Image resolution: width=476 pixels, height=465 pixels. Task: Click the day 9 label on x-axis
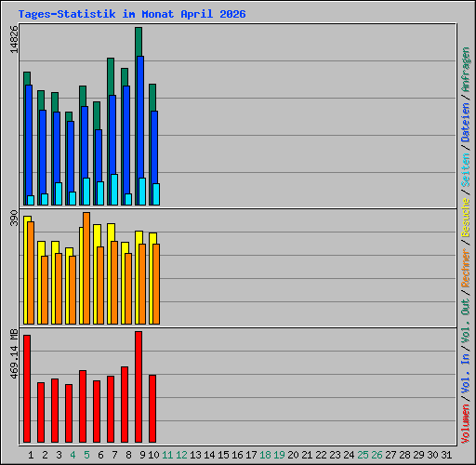point(142,455)
